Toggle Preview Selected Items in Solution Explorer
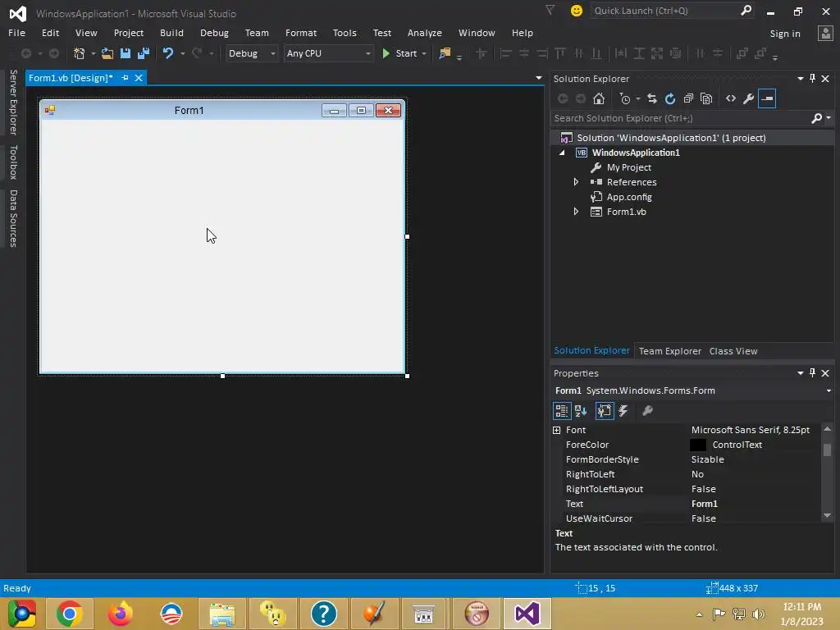840x630 pixels. 767,98
